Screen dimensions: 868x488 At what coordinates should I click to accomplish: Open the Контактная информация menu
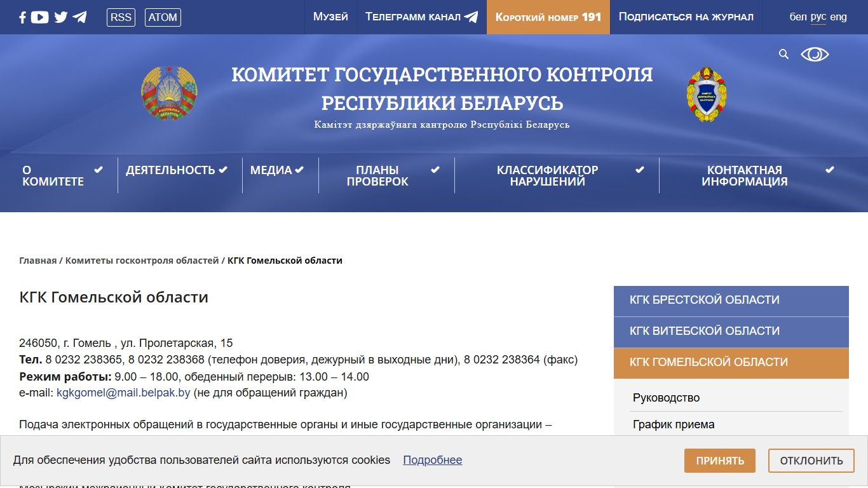click(745, 175)
